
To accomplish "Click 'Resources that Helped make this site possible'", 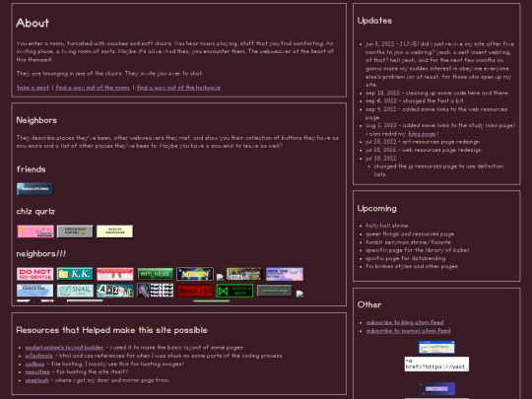I will point(111,330).
